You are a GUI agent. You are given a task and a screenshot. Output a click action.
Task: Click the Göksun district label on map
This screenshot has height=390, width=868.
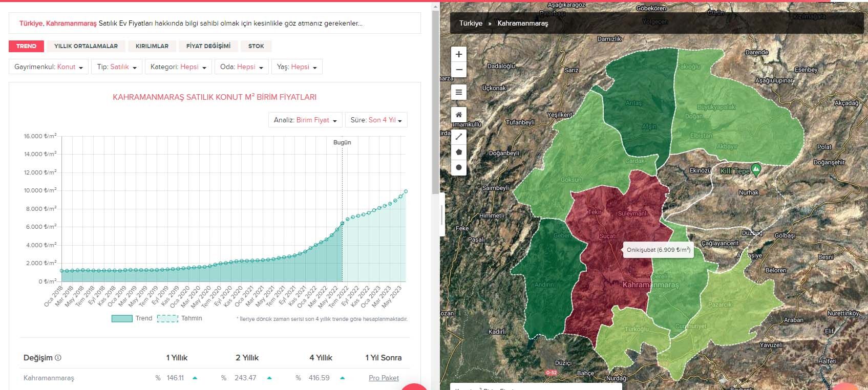point(571,180)
